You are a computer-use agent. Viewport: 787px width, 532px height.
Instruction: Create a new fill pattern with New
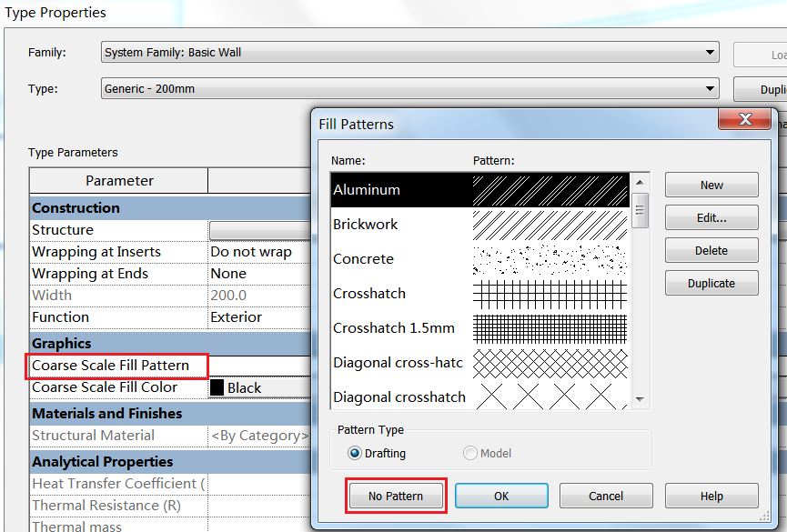[x=711, y=185]
